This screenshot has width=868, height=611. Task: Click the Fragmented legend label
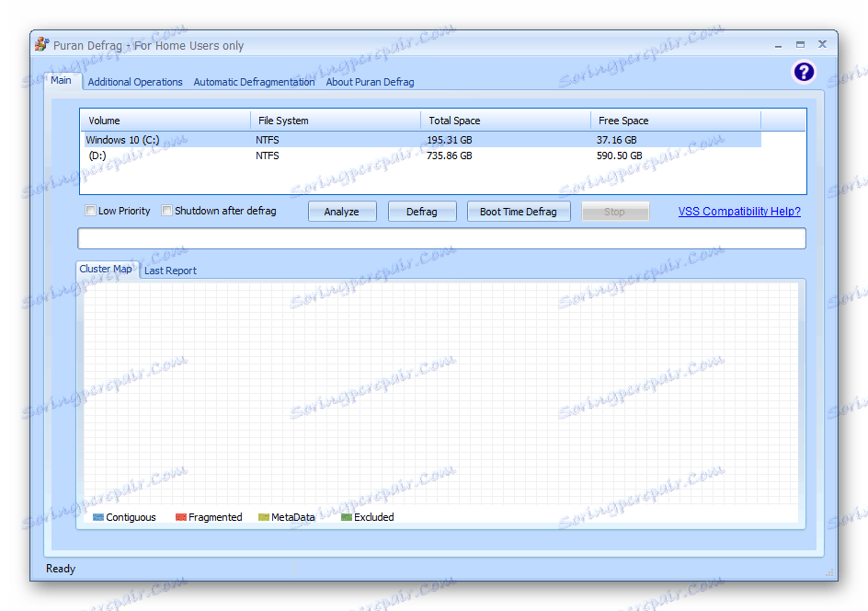215,517
